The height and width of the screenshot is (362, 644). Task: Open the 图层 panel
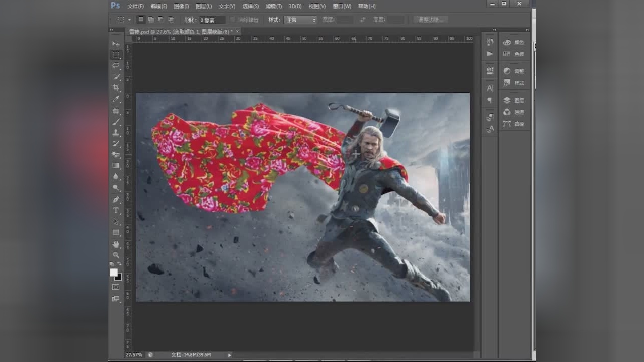pyautogui.click(x=514, y=100)
